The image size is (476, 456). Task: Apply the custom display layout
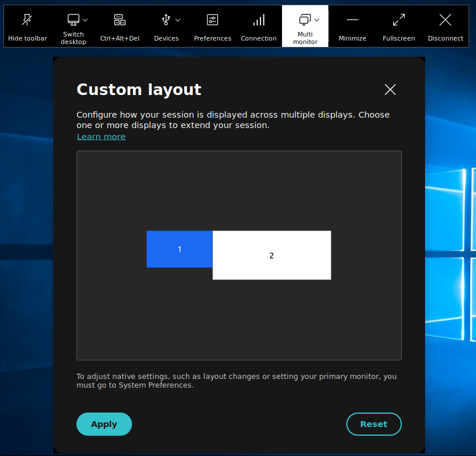104,424
